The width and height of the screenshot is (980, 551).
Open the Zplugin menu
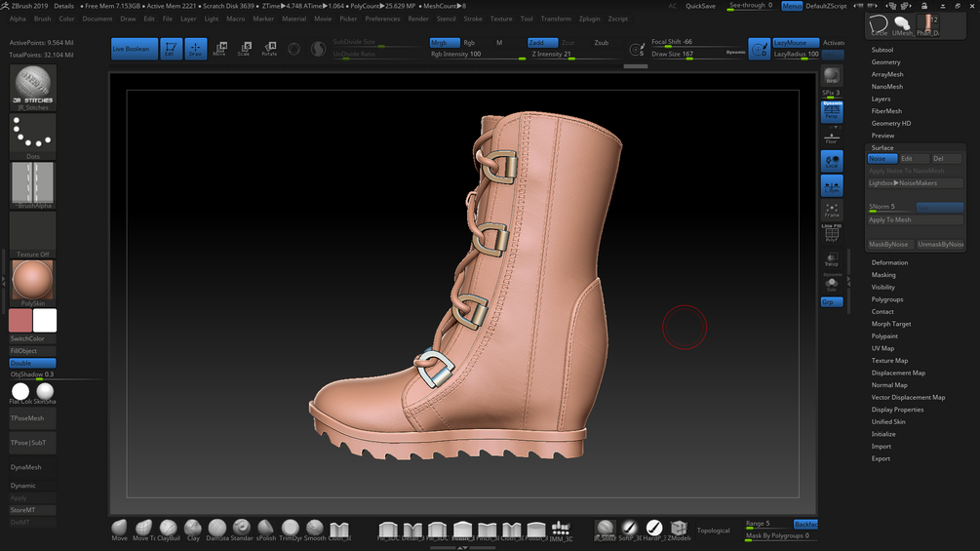click(x=589, y=19)
